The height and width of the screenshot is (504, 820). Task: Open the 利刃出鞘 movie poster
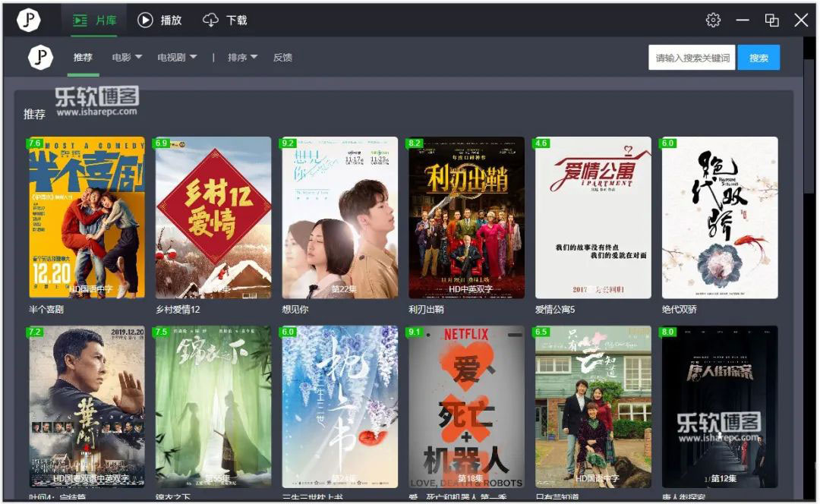tap(466, 218)
